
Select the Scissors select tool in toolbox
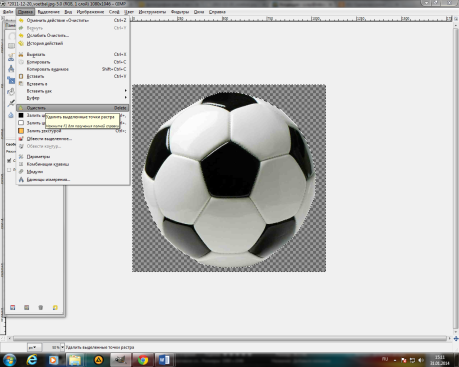pyautogui.click(x=11, y=57)
